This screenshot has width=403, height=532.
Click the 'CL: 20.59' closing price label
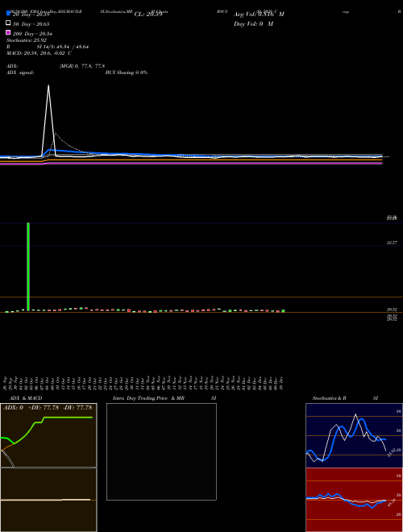point(148,15)
